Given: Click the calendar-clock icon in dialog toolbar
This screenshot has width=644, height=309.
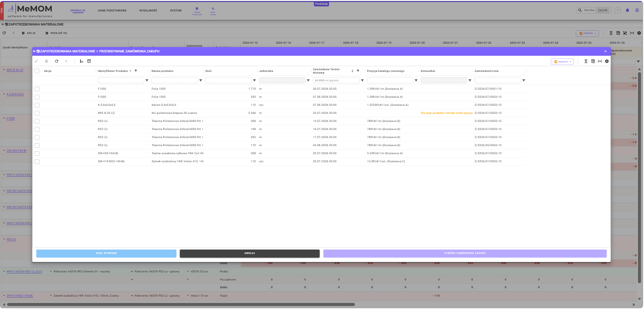Looking at the screenshot, I should tap(593, 61).
